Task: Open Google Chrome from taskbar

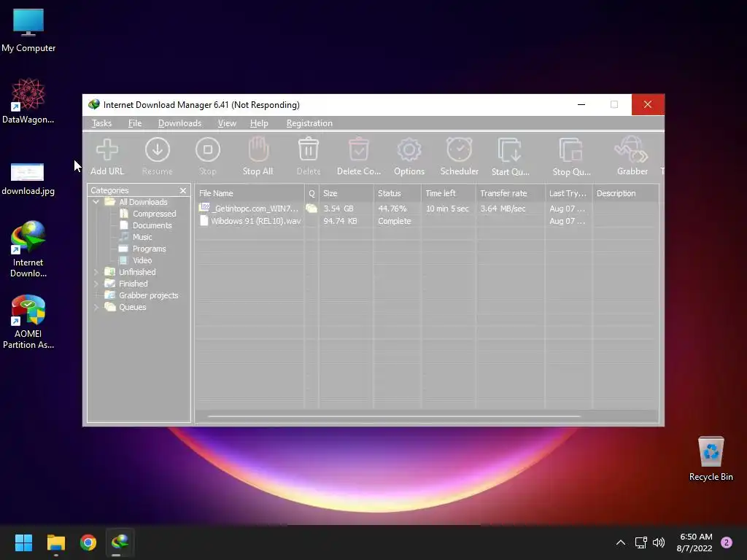Action: coord(88,542)
